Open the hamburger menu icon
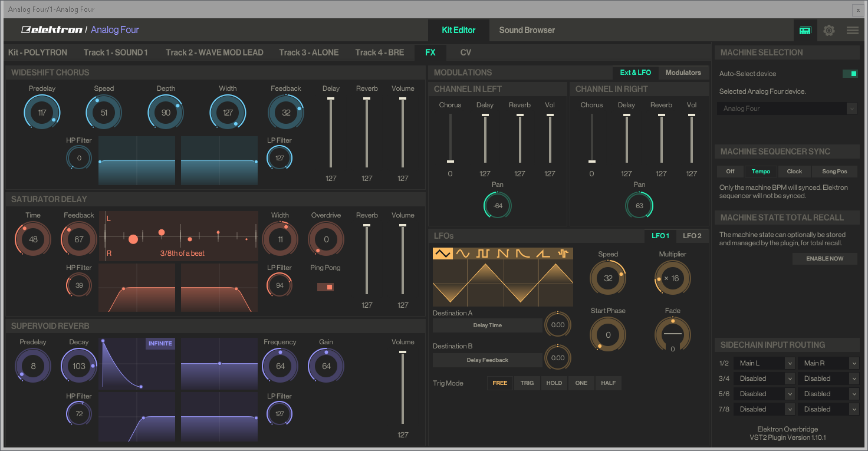868x451 pixels. (x=852, y=31)
